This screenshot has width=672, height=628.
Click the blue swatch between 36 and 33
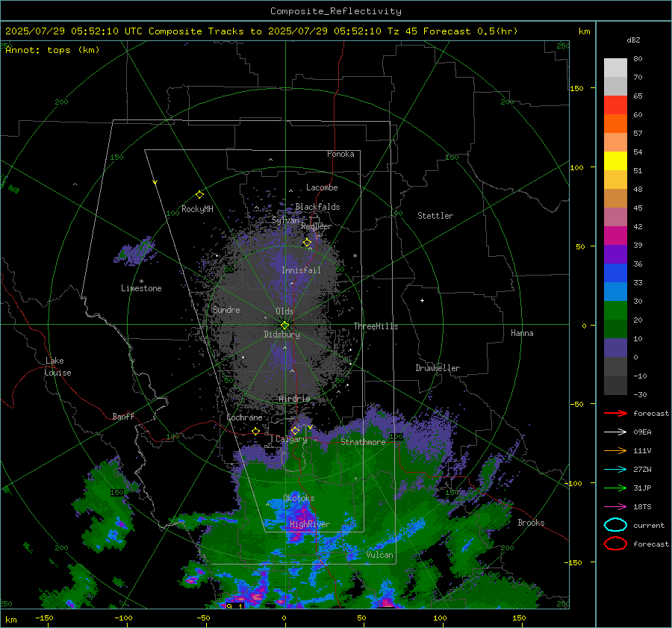point(615,273)
